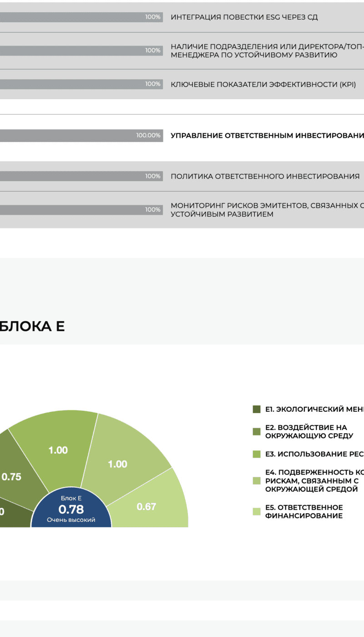Click the E5 light green legend swatch
Image resolution: width=364 pixels, height=637 pixels.
pyautogui.click(x=256, y=511)
